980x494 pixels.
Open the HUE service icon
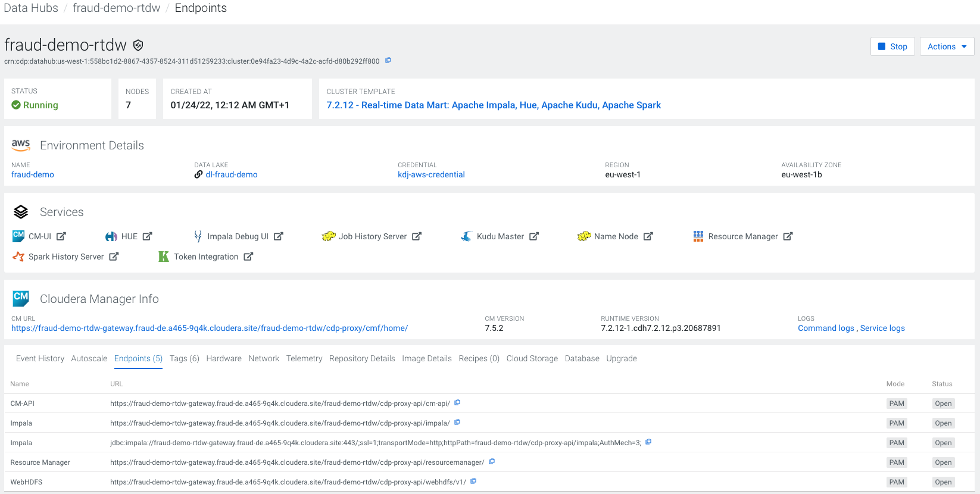(x=111, y=236)
